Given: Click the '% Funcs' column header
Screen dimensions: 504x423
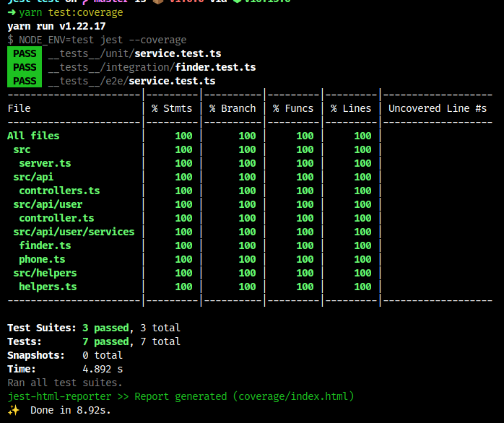Looking at the screenshot, I should (x=293, y=108).
